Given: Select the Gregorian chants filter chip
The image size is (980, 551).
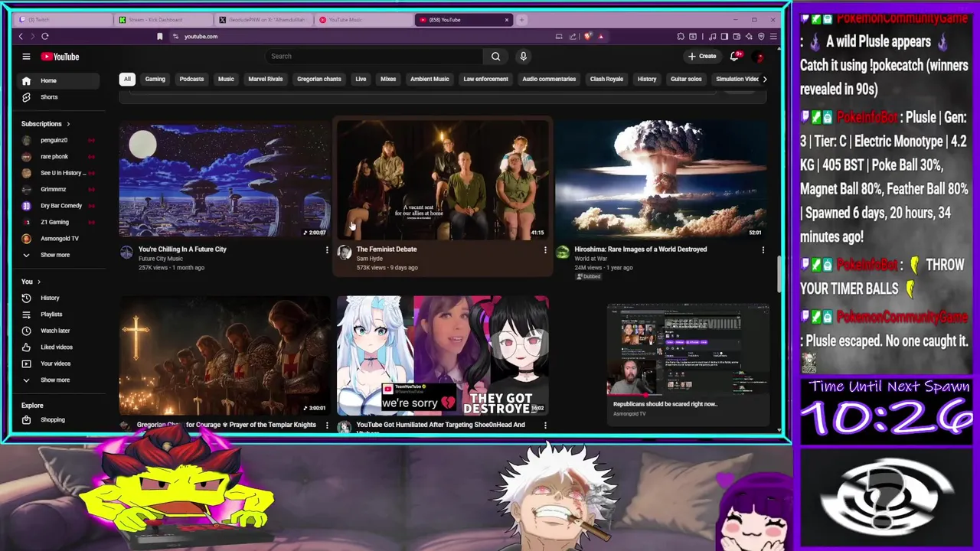Looking at the screenshot, I should pyautogui.click(x=319, y=79).
